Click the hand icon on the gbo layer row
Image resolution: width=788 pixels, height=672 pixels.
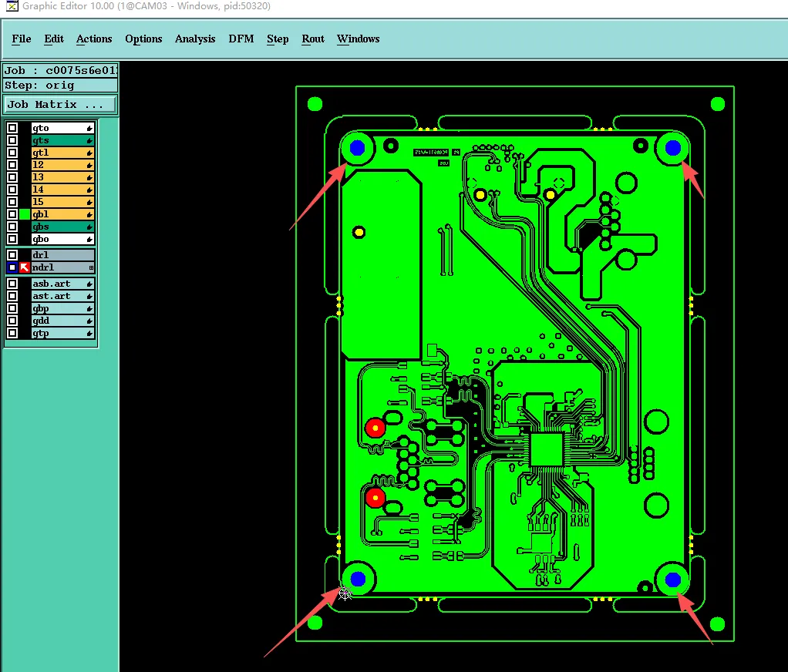click(x=89, y=239)
